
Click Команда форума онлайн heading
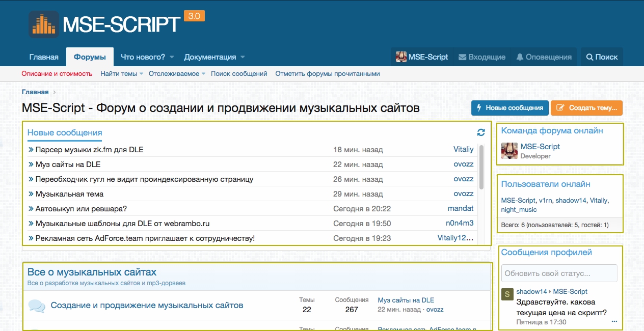[x=552, y=131]
